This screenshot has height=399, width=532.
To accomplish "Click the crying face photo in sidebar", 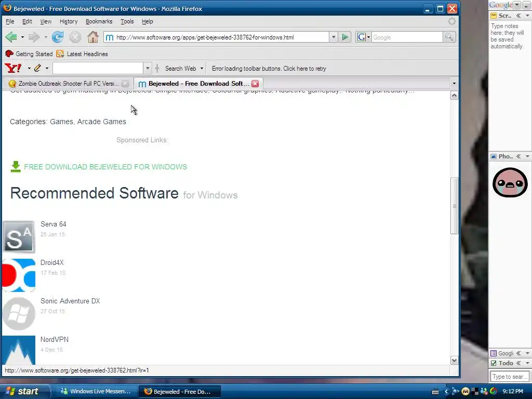I will coord(510,182).
